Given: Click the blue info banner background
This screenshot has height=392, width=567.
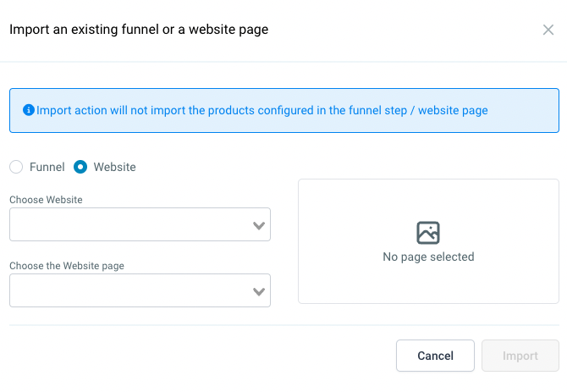Looking at the screenshot, I should pos(525,123).
